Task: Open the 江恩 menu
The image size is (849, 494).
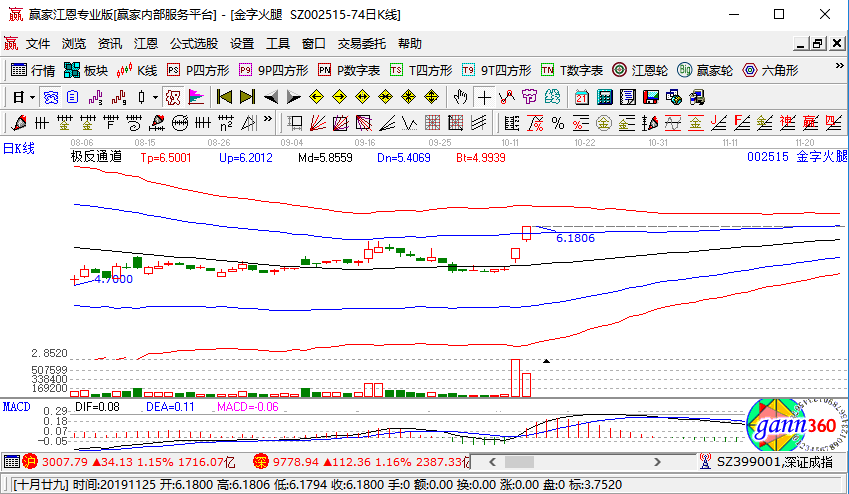Action: (x=146, y=44)
